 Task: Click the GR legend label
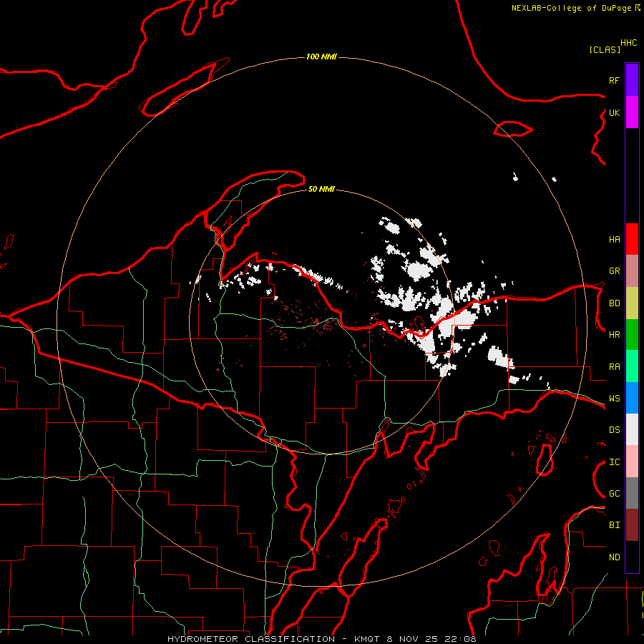[x=614, y=271]
